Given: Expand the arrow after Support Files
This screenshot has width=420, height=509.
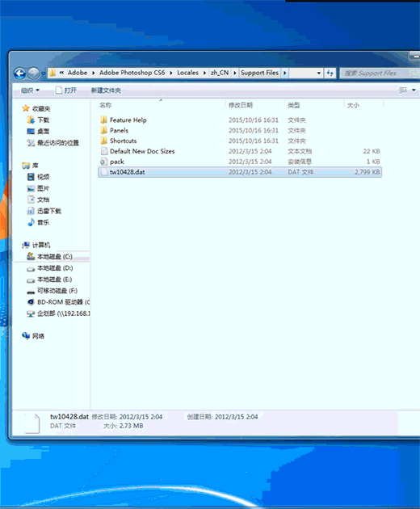Looking at the screenshot, I should (x=284, y=73).
